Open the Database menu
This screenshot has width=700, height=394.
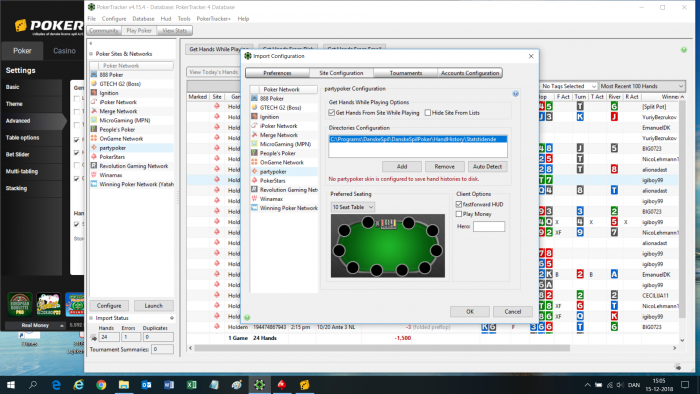tap(143, 19)
